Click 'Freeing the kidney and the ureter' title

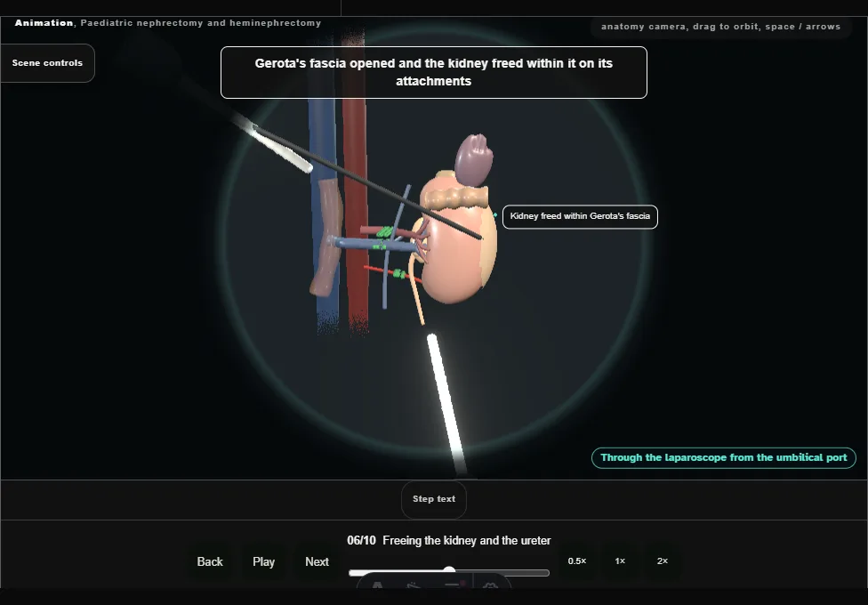click(x=467, y=541)
